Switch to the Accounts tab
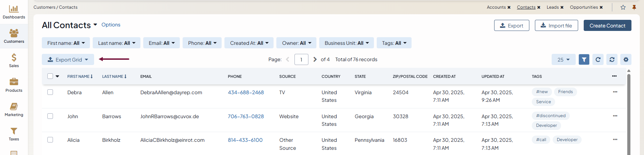The image size is (644, 155). 496,7
